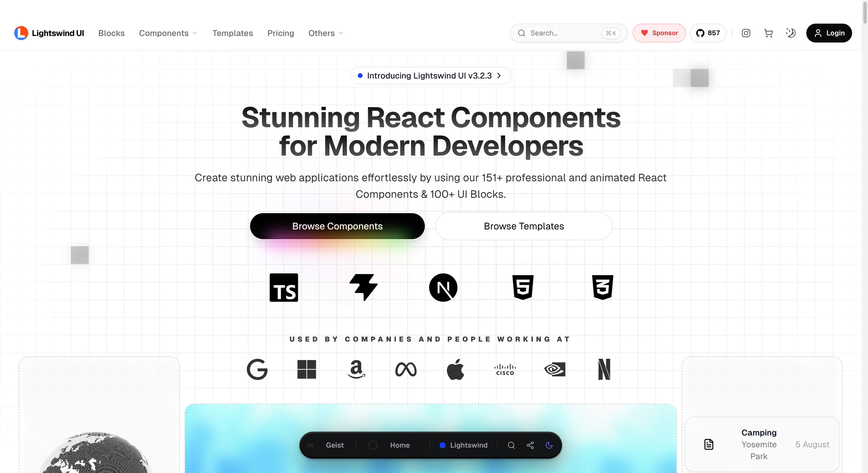Open the Instagram icon link
The height and width of the screenshot is (473, 868).
[746, 33]
